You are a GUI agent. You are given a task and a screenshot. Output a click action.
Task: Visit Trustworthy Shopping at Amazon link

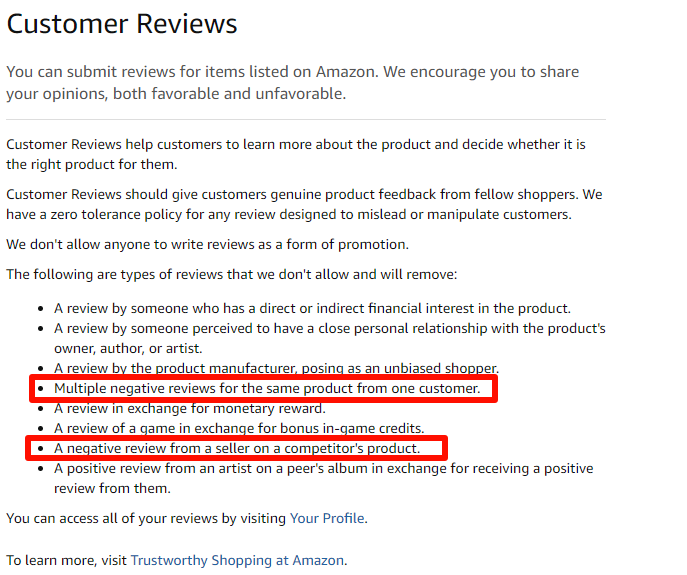tap(237, 560)
